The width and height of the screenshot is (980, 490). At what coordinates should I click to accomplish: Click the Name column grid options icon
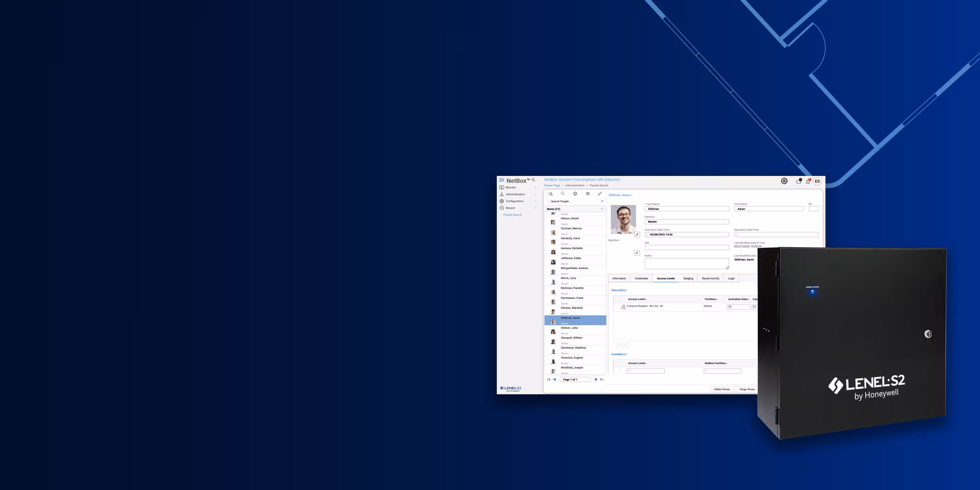click(602, 209)
